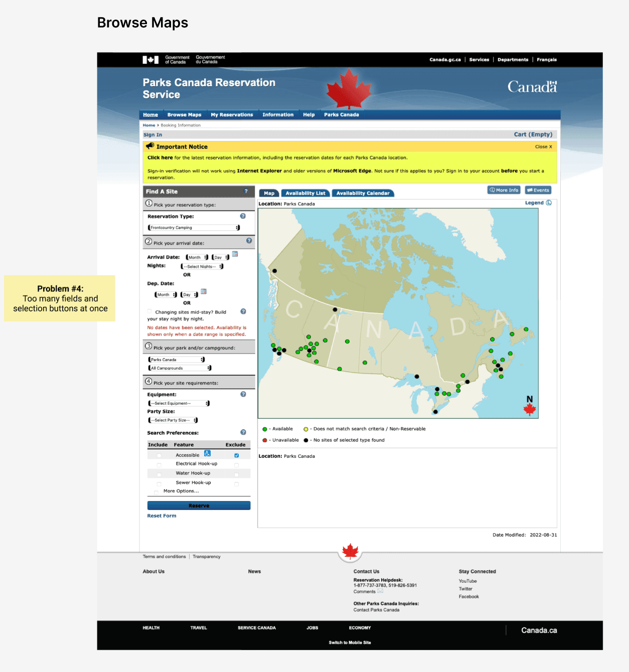Check Include for Sewer Hook-up
629x672 pixels.
tap(159, 484)
